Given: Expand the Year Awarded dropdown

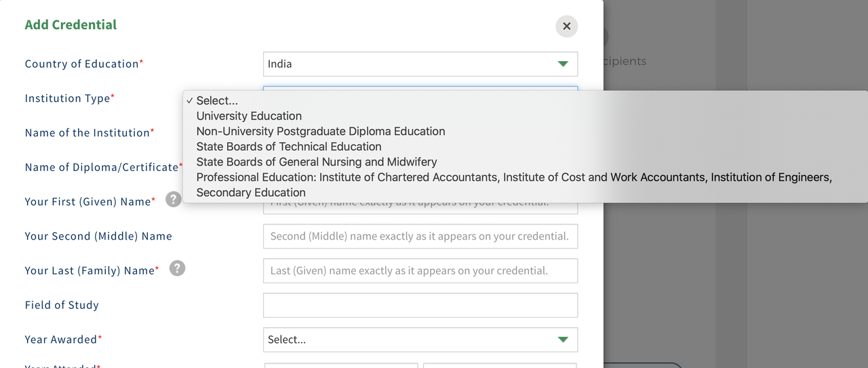Looking at the screenshot, I should click(562, 339).
